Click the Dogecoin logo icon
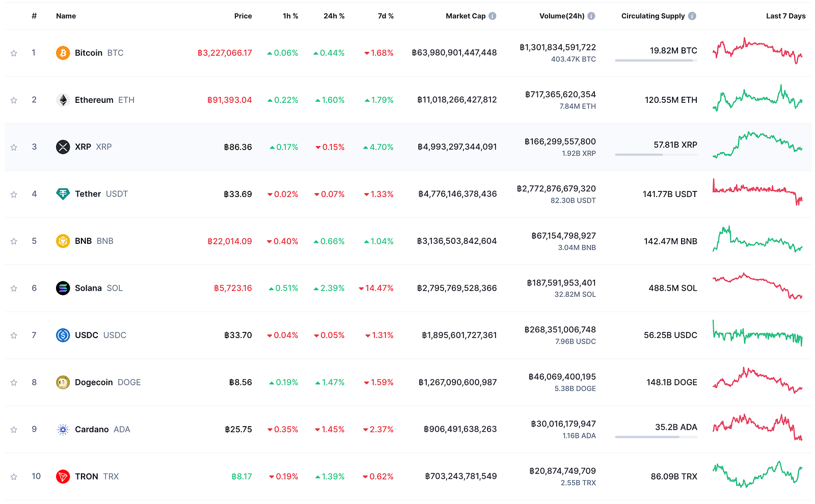The height and width of the screenshot is (504, 815). [x=63, y=382]
